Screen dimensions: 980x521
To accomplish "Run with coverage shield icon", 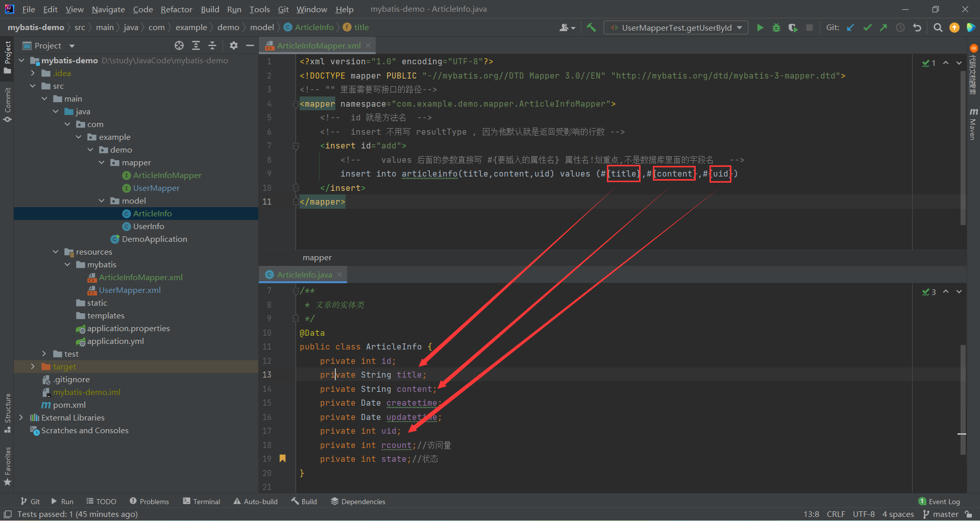I will [x=793, y=28].
